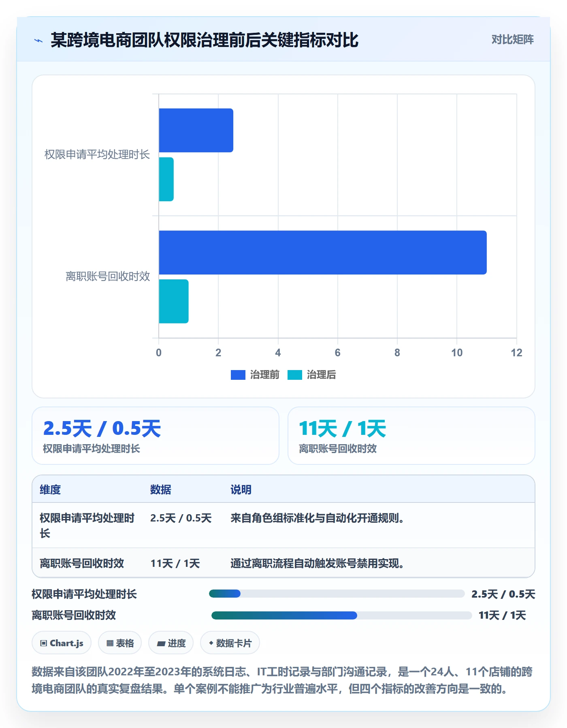Click the 表格 chip
The height and width of the screenshot is (728, 567).
[x=120, y=643]
